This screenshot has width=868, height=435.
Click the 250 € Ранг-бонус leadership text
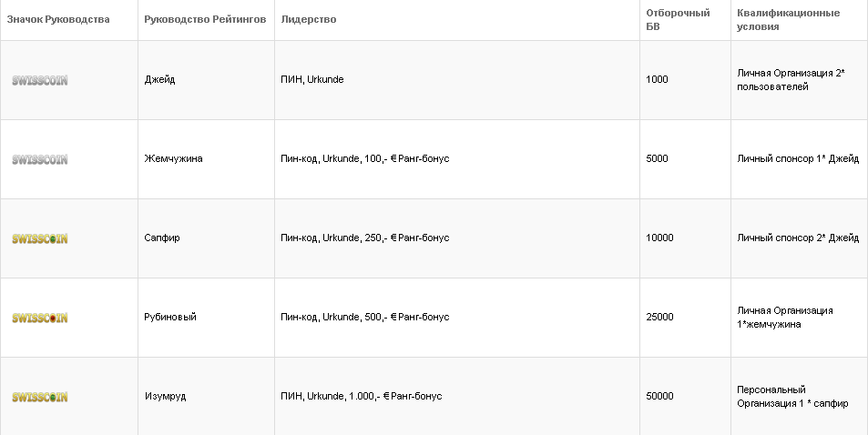tap(365, 238)
